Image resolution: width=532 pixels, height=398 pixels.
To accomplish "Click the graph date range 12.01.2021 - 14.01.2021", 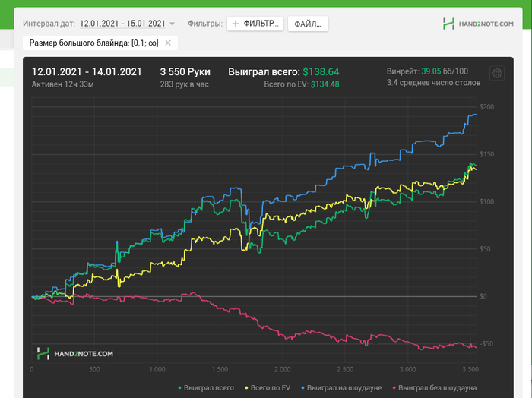I will pos(87,72).
